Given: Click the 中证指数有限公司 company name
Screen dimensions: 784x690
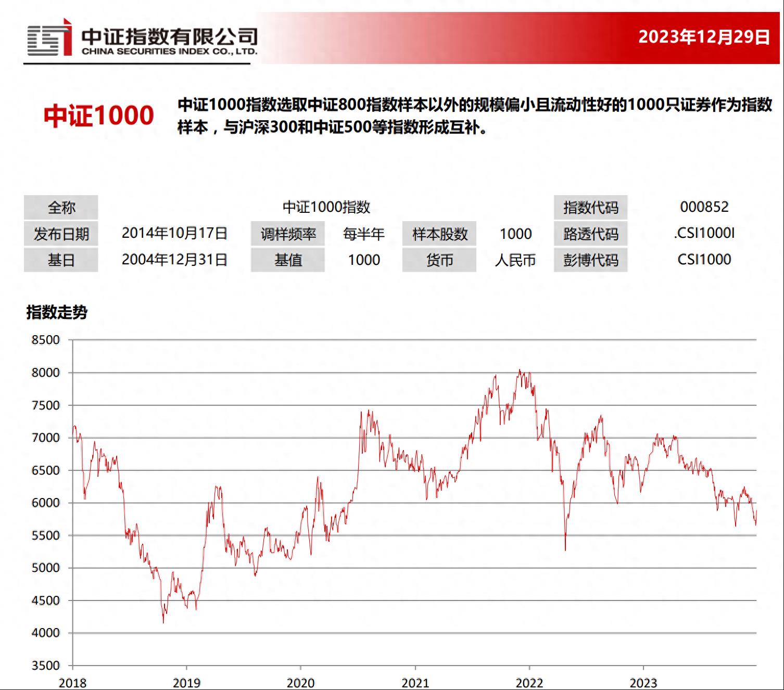Looking at the screenshot, I should coord(169,36).
